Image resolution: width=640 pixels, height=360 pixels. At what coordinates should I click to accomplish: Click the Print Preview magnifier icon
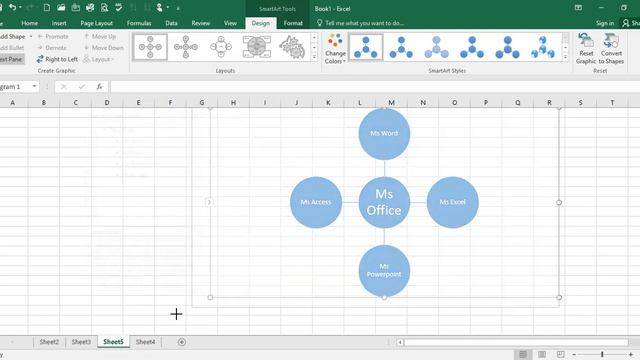click(x=104, y=7)
